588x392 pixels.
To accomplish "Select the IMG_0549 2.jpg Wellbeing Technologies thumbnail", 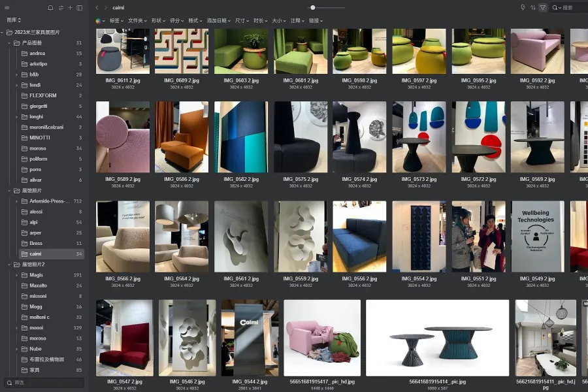I will 538,237.
